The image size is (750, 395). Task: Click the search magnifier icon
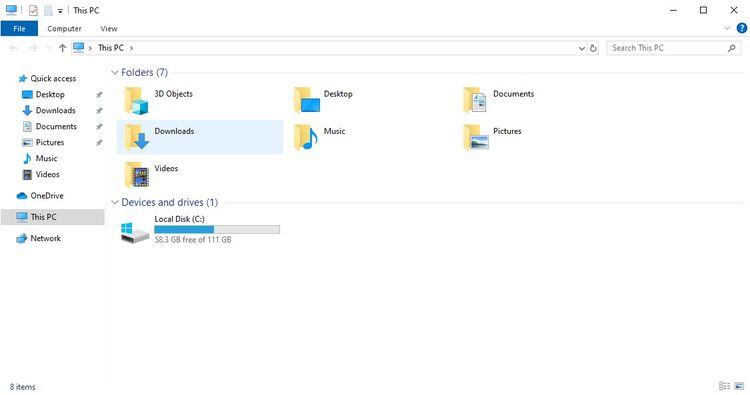[x=731, y=48]
